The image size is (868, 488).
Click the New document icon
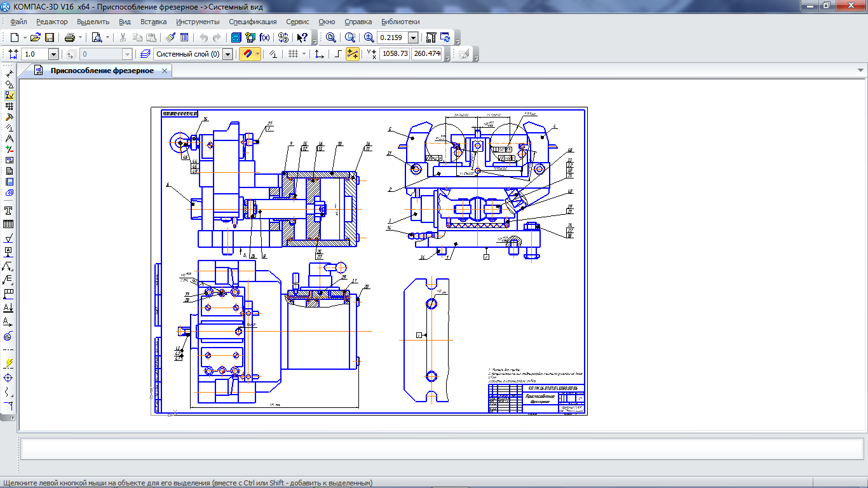(x=14, y=37)
